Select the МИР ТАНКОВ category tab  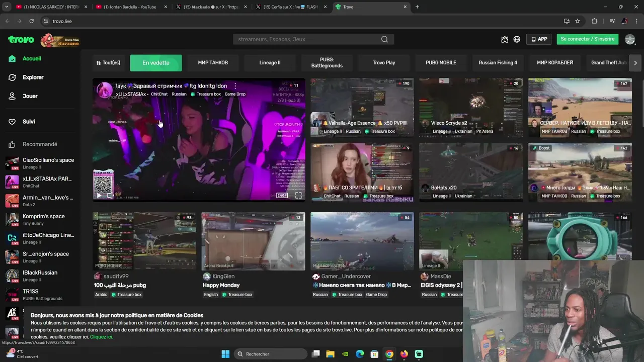pyautogui.click(x=213, y=63)
